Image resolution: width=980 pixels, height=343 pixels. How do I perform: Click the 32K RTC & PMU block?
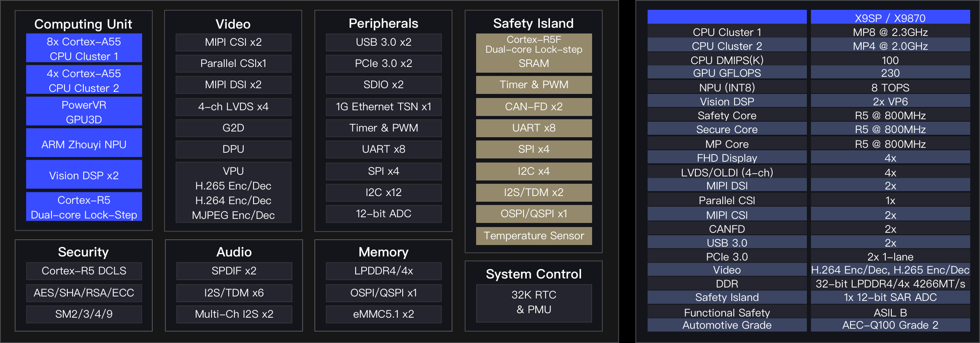tap(534, 302)
